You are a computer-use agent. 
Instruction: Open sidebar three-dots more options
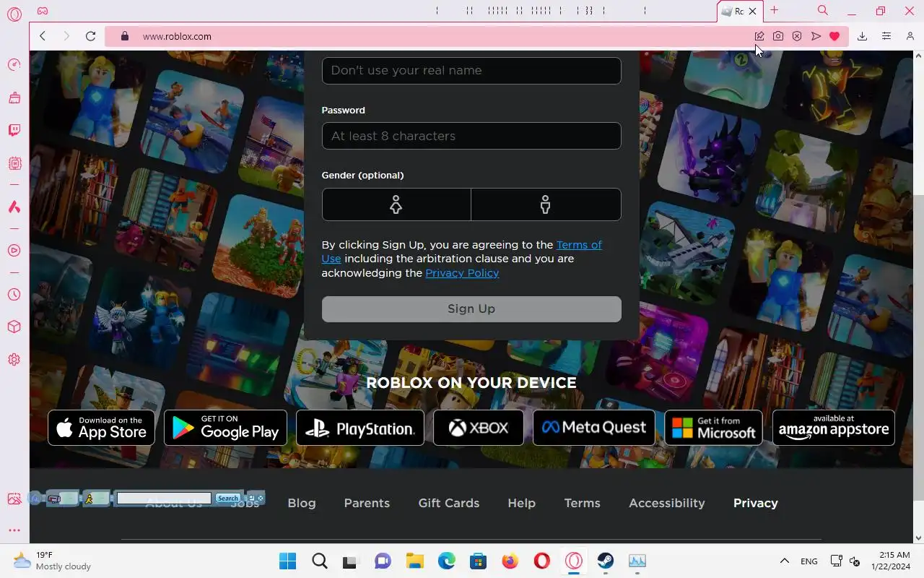[14, 530]
